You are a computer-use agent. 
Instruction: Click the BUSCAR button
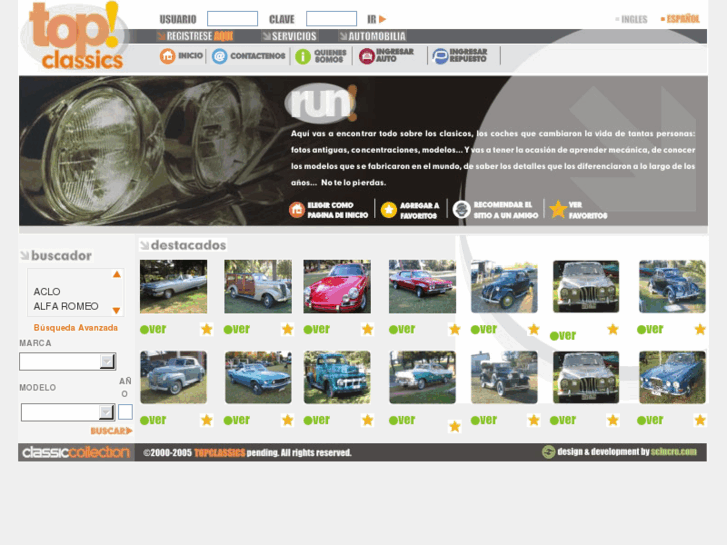111,431
